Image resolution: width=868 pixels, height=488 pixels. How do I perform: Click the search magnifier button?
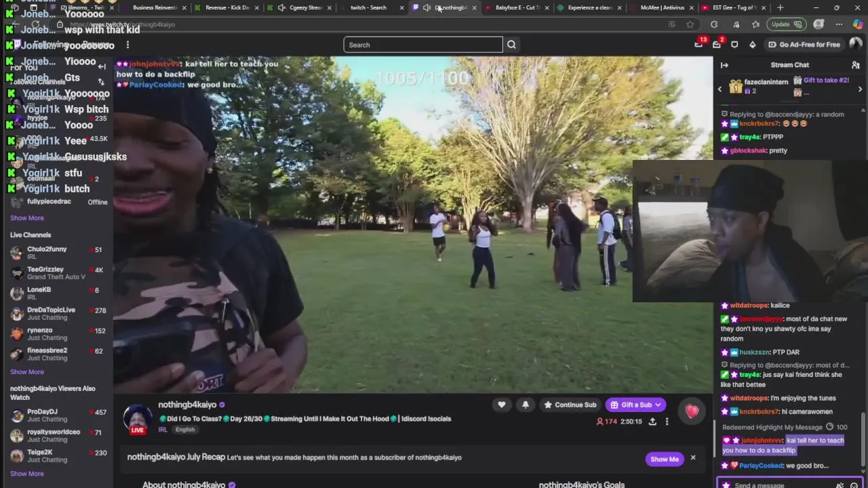511,45
